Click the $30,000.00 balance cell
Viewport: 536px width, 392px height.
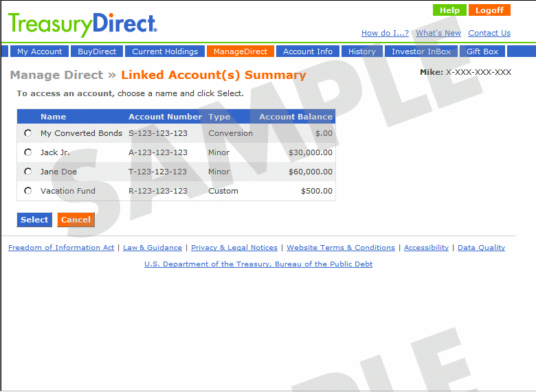[311, 152]
